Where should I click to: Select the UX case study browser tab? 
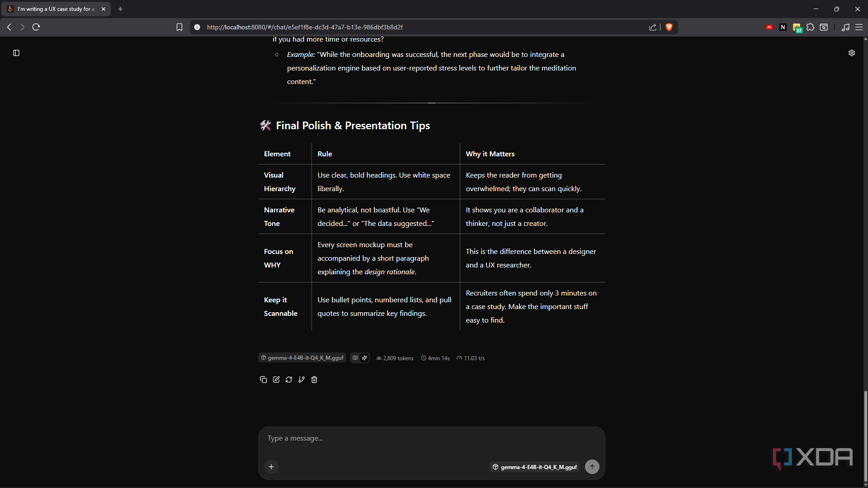(56, 9)
